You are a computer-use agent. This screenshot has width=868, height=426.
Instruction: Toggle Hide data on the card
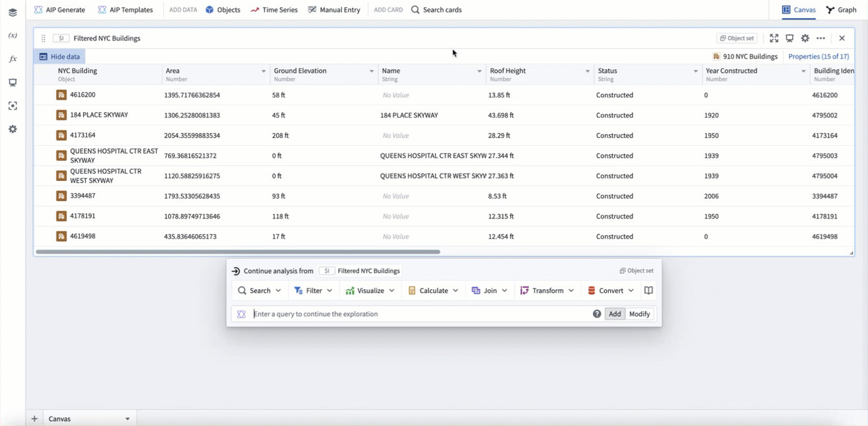pyautogui.click(x=60, y=56)
